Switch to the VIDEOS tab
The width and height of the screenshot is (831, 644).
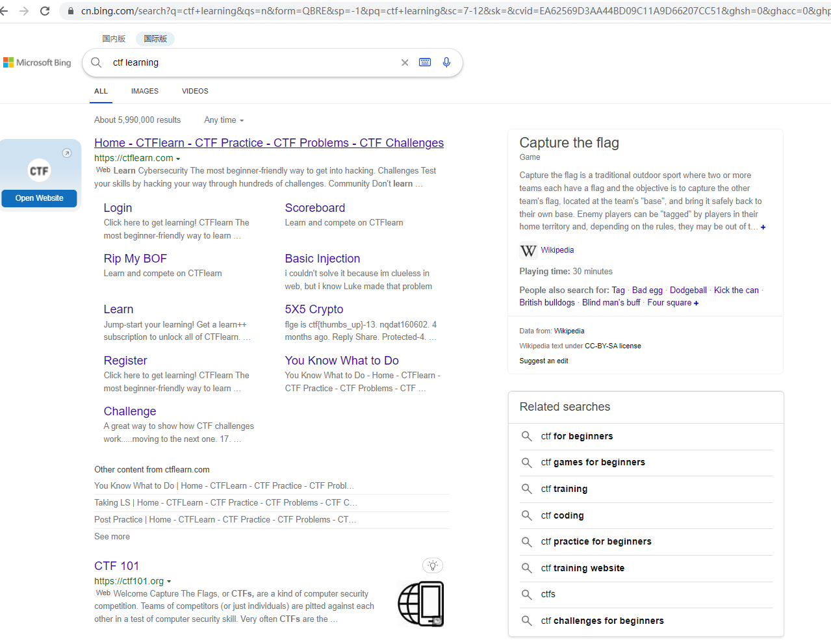pos(195,91)
